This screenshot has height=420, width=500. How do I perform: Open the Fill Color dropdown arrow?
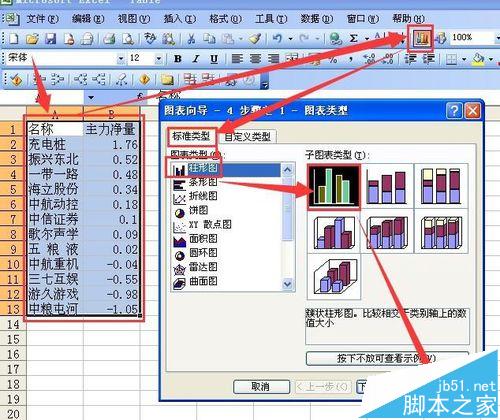(491, 59)
